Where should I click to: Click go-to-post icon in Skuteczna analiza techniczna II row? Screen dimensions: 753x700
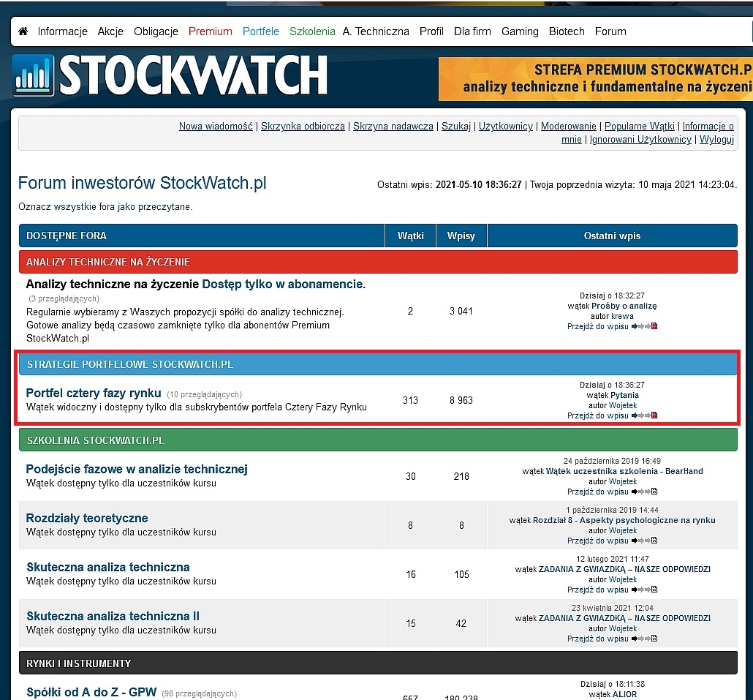click(x=644, y=639)
